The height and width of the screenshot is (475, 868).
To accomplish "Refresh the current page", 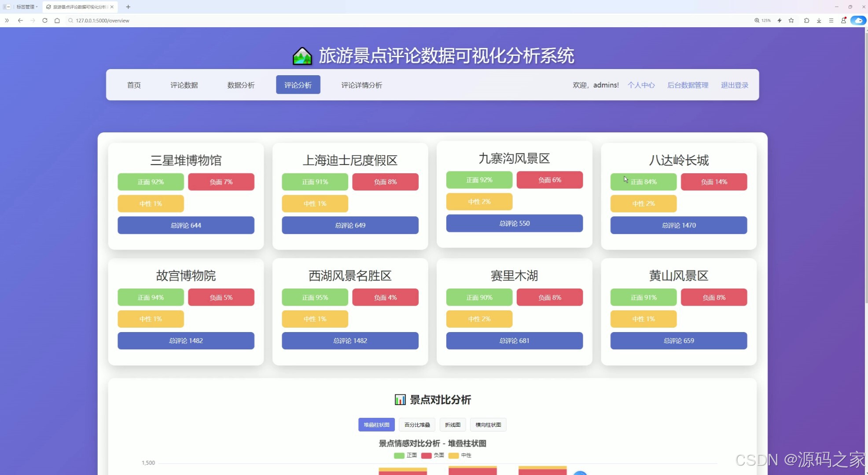I will (x=45, y=20).
